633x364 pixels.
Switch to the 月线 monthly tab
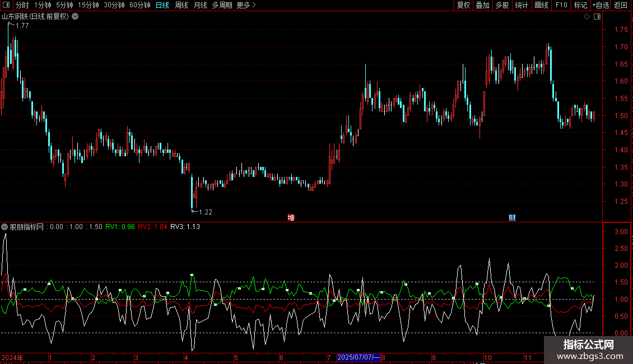200,5
